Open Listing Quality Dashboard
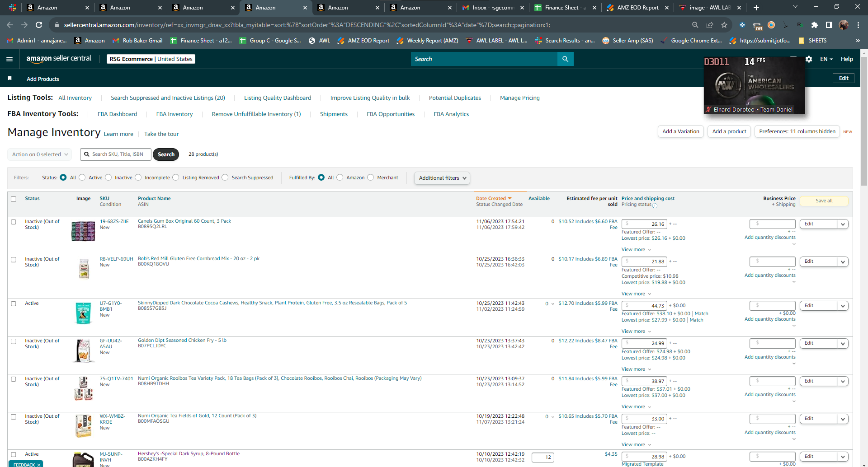 (x=278, y=98)
